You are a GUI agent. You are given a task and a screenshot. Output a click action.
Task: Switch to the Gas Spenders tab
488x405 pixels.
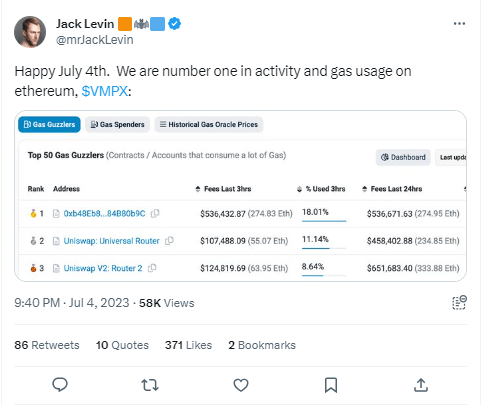117,124
